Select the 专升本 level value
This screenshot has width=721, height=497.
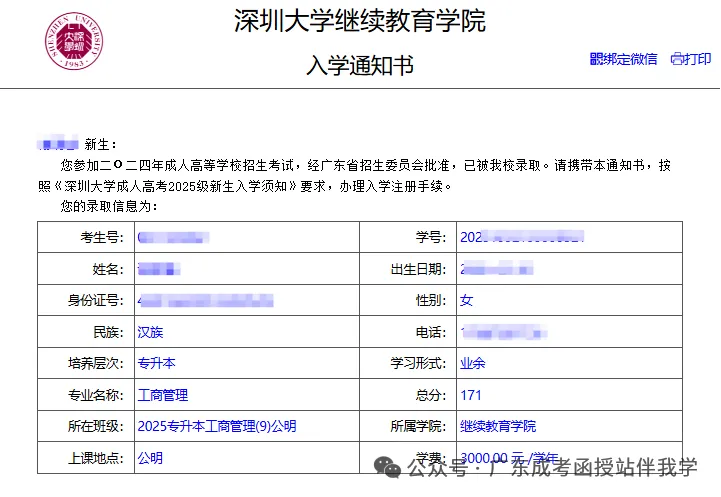pyautogui.click(x=156, y=363)
